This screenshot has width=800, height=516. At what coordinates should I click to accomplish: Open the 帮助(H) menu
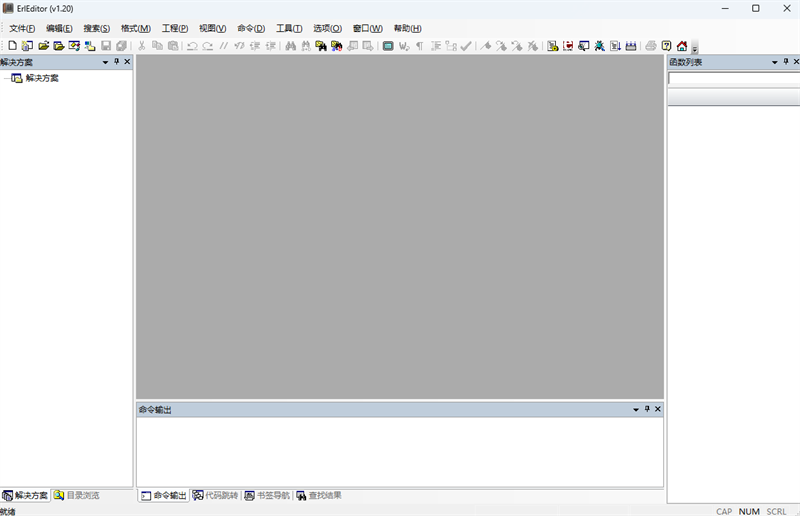point(407,29)
